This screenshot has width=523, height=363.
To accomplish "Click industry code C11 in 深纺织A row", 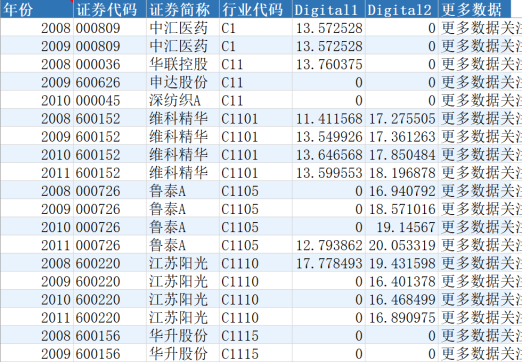I will [x=256, y=100].
